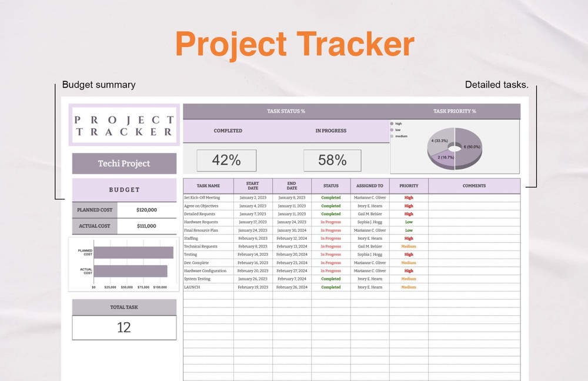Click the Techi Project title banner
Viewport: 588px width, 381px height.
click(x=123, y=163)
